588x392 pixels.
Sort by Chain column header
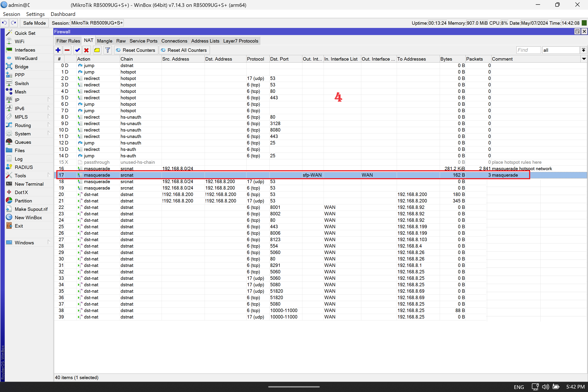141,59
